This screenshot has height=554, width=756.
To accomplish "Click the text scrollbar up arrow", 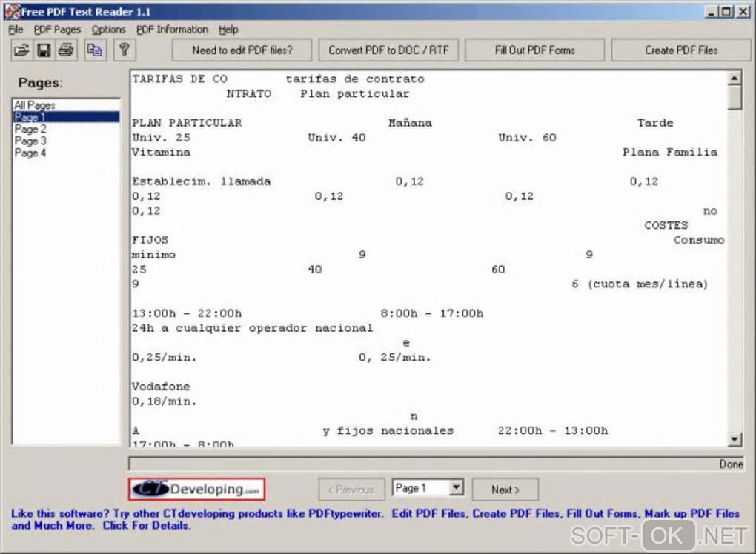I will [735, 78].
